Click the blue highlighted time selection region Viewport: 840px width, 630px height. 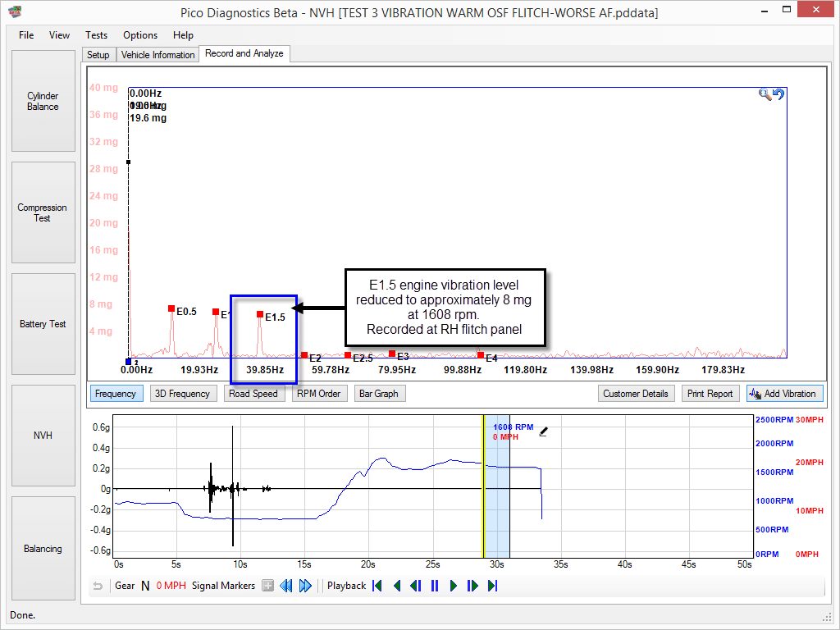(x=497, y=486)
